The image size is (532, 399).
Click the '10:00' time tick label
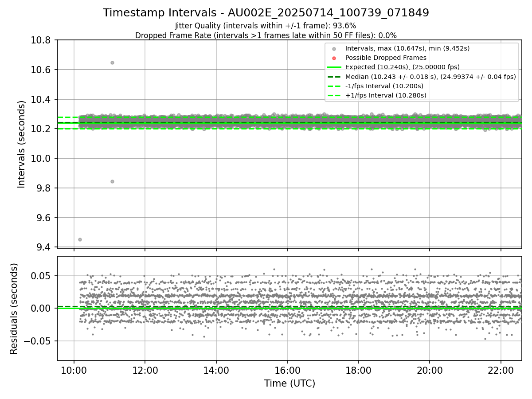(74, 371)
